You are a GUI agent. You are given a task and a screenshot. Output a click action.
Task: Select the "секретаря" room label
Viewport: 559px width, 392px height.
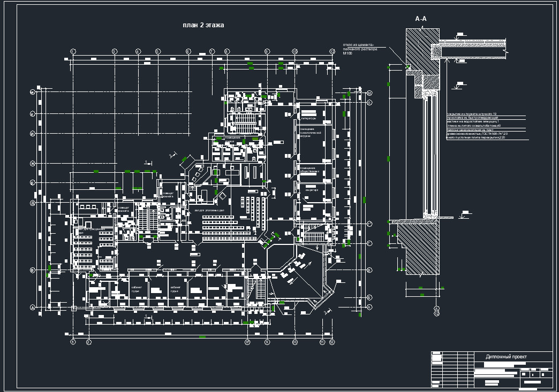click(x=312, y=190)
